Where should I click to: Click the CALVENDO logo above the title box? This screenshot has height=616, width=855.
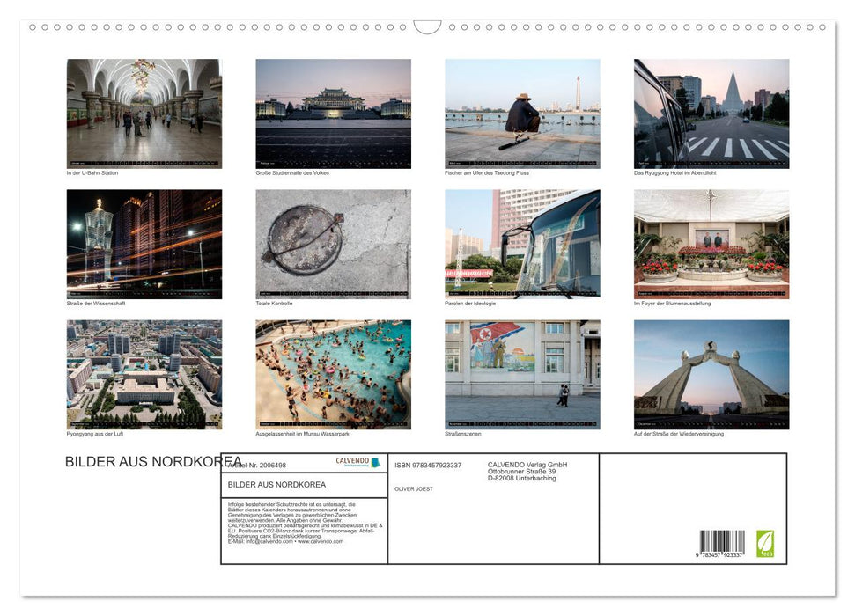[x=357, y=460]
